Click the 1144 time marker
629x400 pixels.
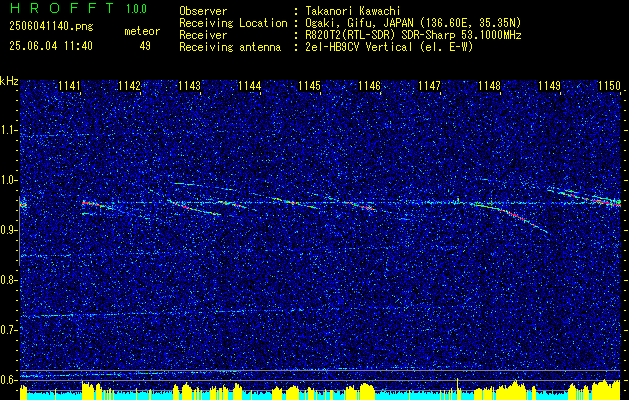[x=250, y=85]
